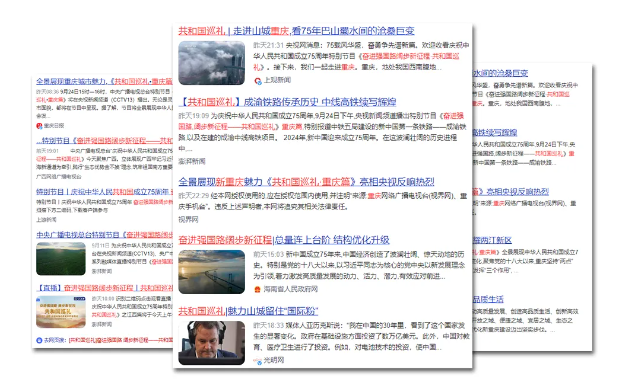Open the green aerial landscape thumbnail
The height and width of the screenshot is (385, 638).
coord(61,259)
